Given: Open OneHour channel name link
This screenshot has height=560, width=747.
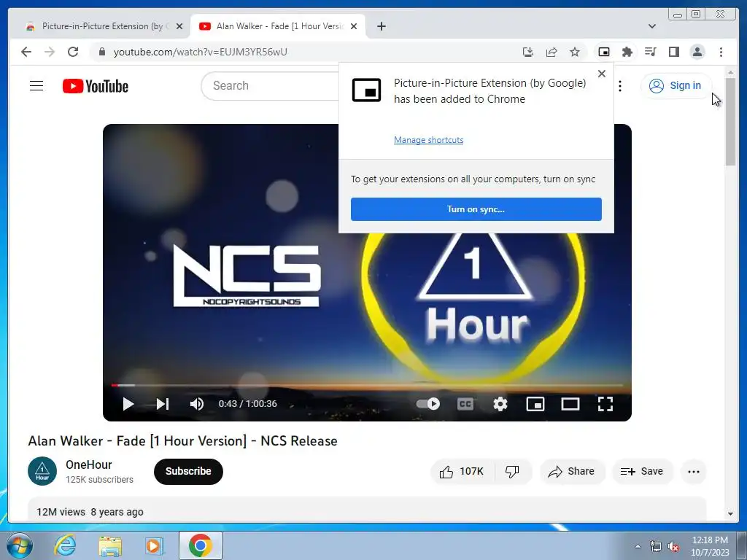Looking at the screenshot, I should coord(88,464).
